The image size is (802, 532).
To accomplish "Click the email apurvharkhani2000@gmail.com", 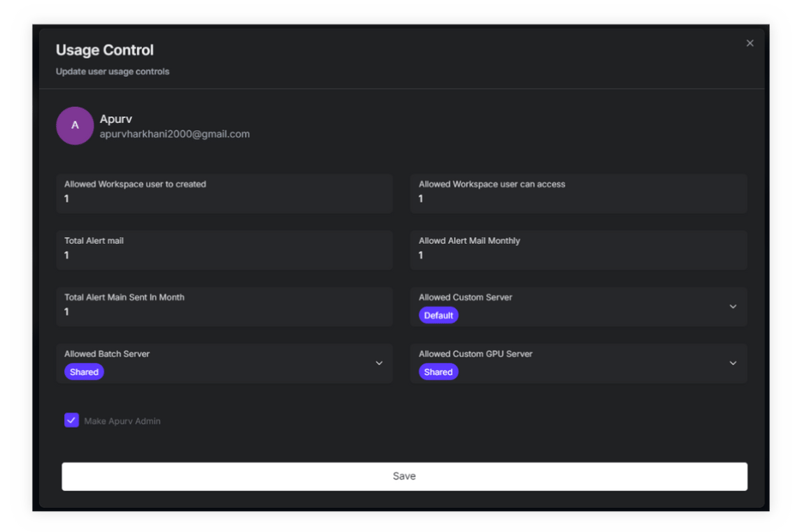I will tap(174, 134).
